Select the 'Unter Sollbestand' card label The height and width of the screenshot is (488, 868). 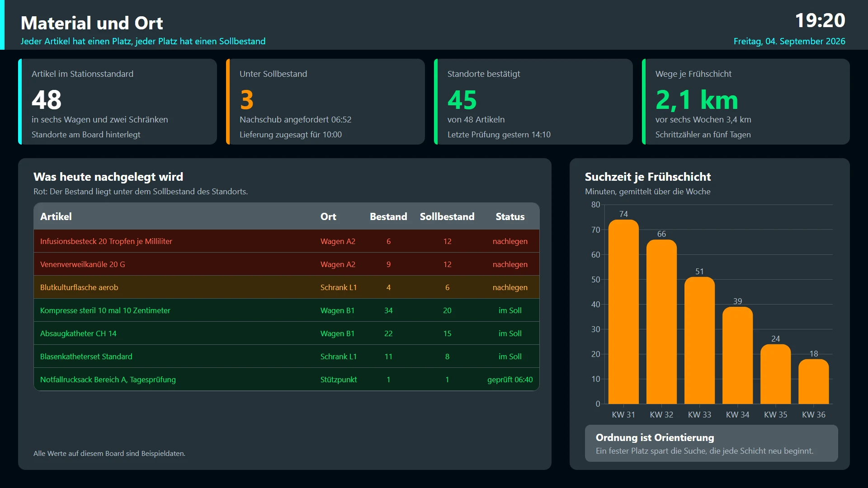point(273,74)
